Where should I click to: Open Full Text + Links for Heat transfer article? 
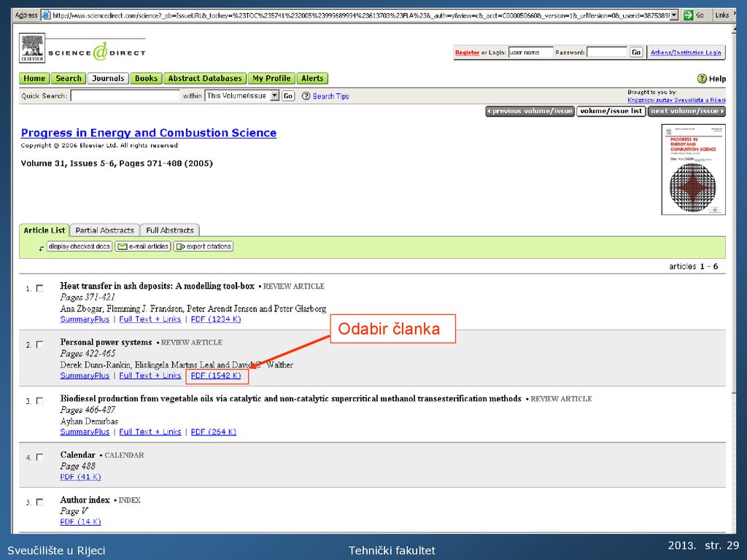pos(150,319)
